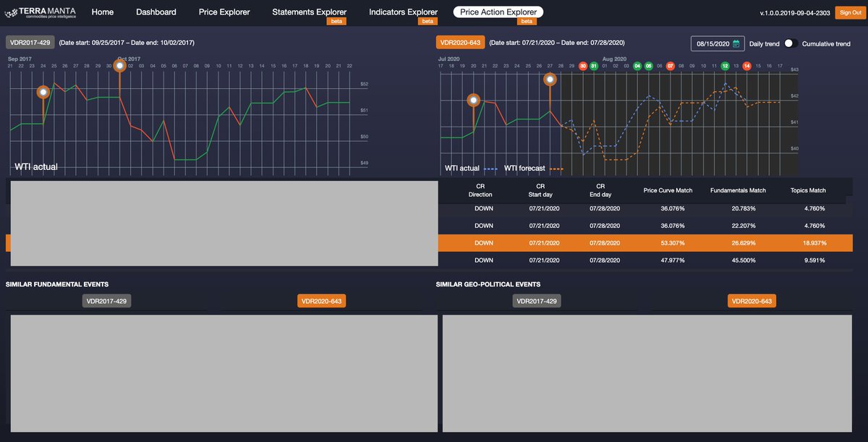This screenshot has height=442, width=868.
Task: Click the green Aug 12 event marker
Action: click(724, 65)
